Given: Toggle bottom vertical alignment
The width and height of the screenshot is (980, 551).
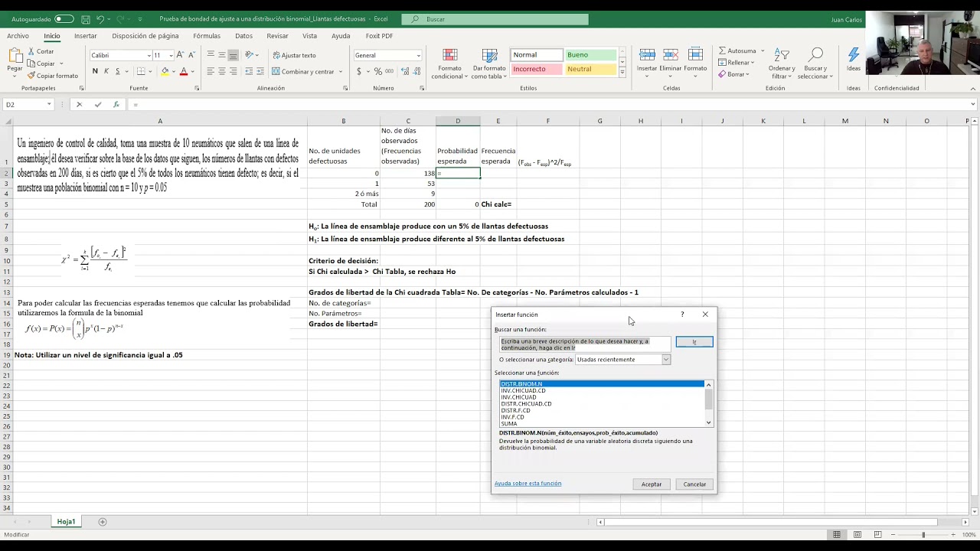Looking at the screenshot, I should point(234,55).
